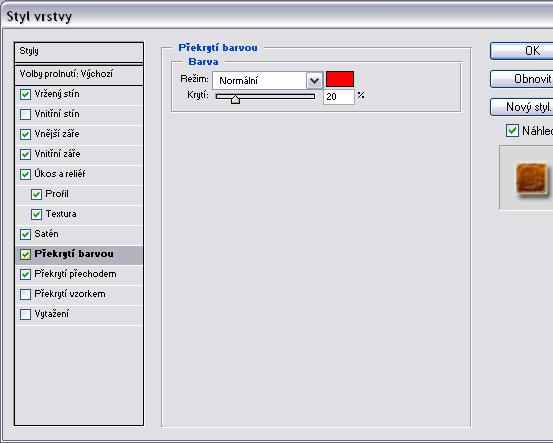Open the Režim blend mode dropdown arrow
The image size is (553, 443).
point(314,80)
